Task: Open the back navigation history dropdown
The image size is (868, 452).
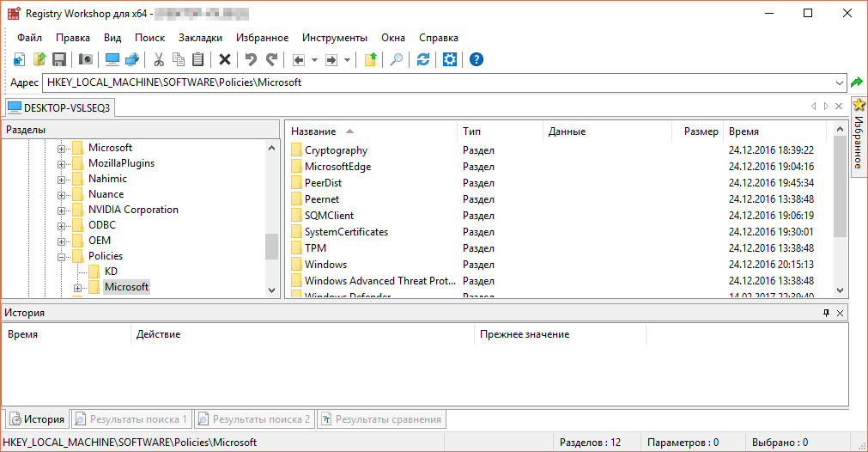Action: [314, 59]
